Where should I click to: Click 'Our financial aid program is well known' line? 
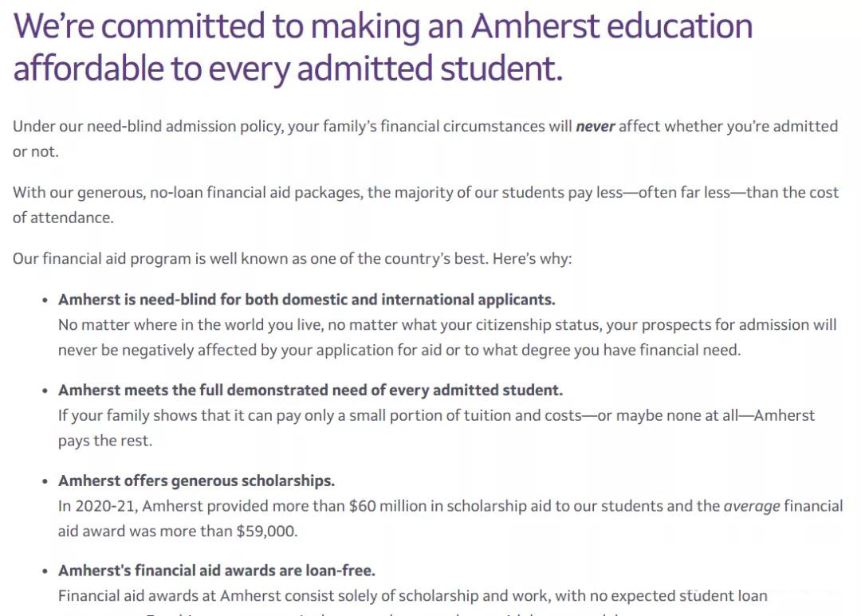(292, 258)
